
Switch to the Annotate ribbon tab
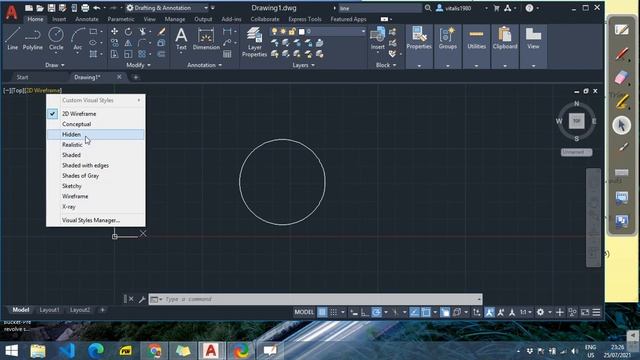click(x=87, y=19)
